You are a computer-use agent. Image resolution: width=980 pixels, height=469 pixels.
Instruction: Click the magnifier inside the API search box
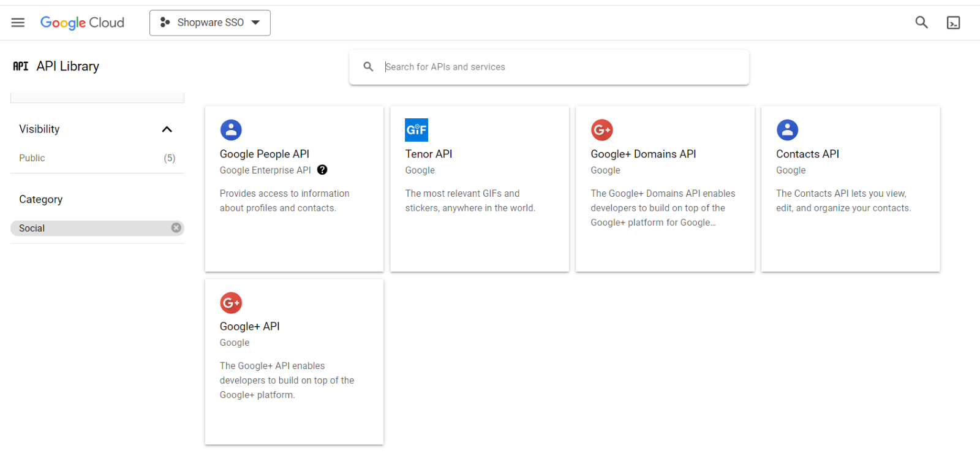click(368, 67)
